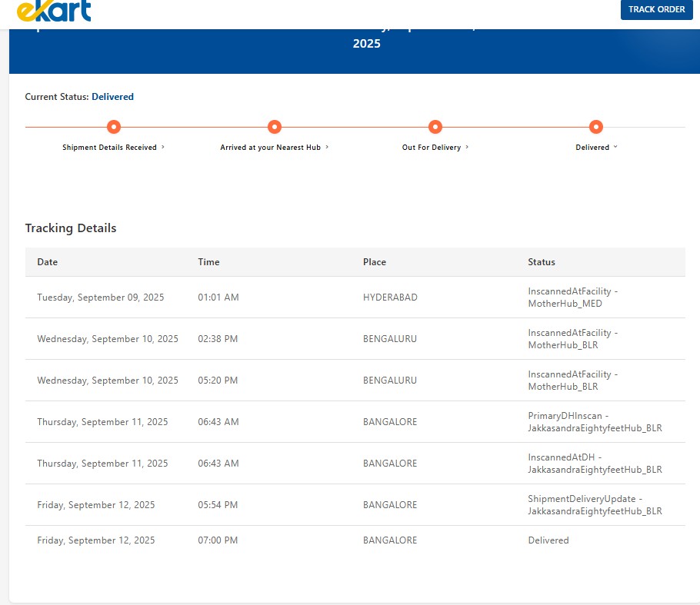
Task: Click the Ekart logo
Action: tap(53, 11)
